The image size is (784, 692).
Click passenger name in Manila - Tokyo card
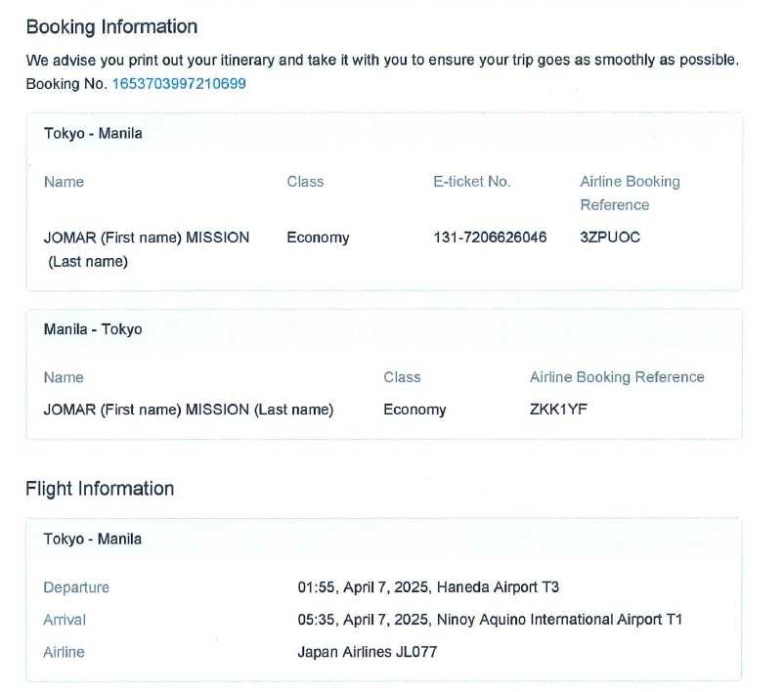189,410
